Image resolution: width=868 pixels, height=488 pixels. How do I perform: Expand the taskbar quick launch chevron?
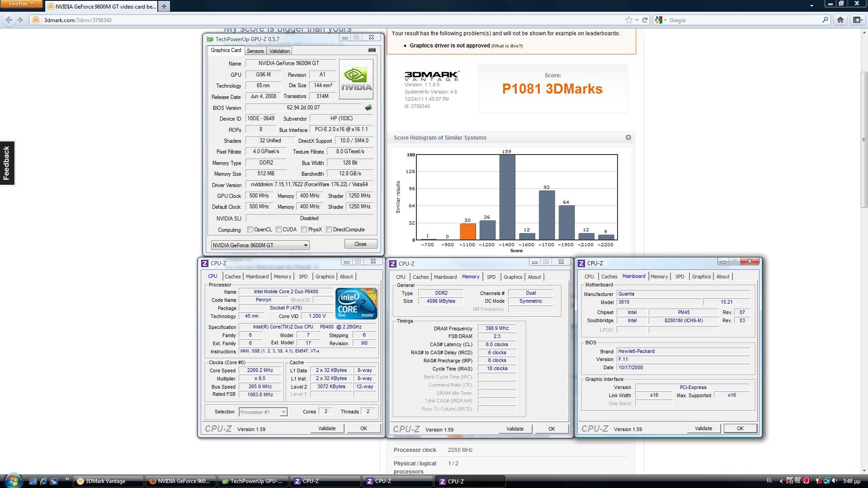click(x=67, y=479)
